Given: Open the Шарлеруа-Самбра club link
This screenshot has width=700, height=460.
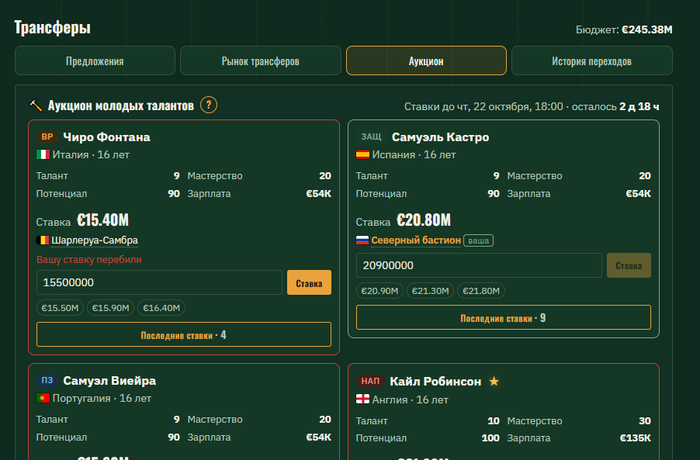Looking at the screenshot, I should coord(95,240).
